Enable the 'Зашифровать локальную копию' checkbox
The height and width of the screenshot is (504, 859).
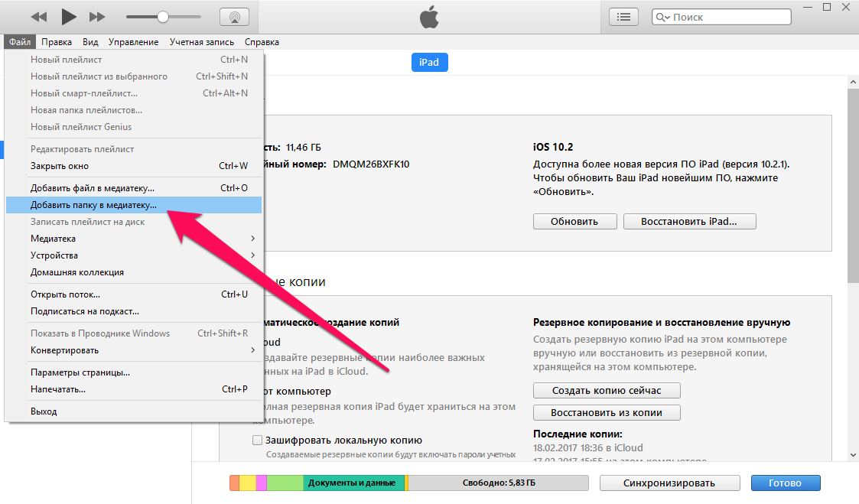pyautogui.click(x=258, y=441)
